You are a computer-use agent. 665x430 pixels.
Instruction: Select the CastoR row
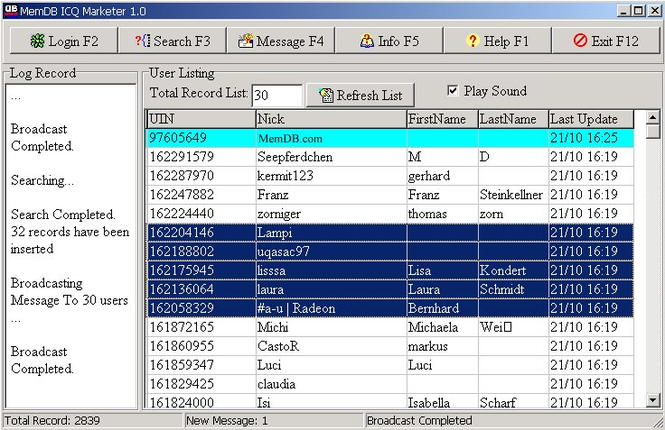pyautogui.click(x=390, y=346)
